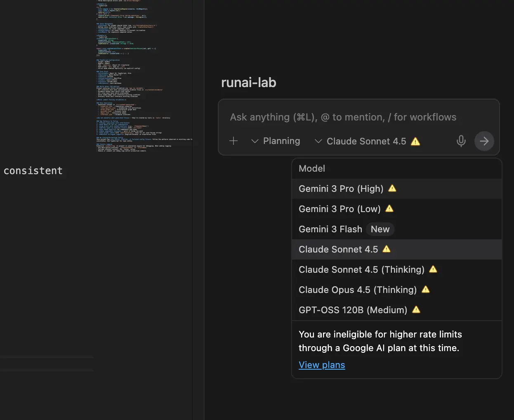Open the View plans link
The height and width of the screenshot is (420, 514).
tap(322, 365)
